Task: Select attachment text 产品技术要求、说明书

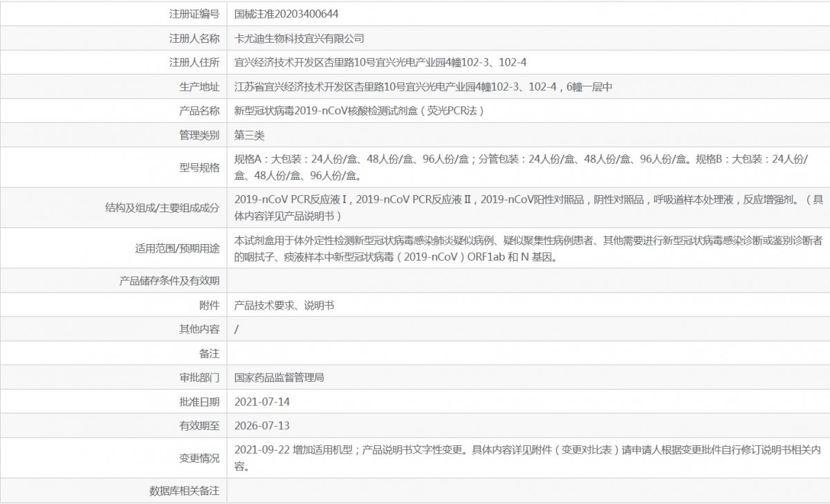Action: tap(284, 305)
